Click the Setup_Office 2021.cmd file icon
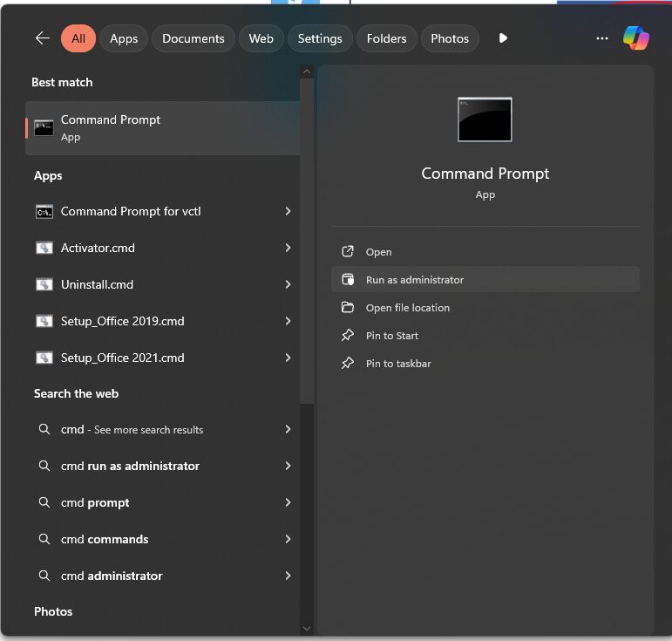 coord(44,358)
